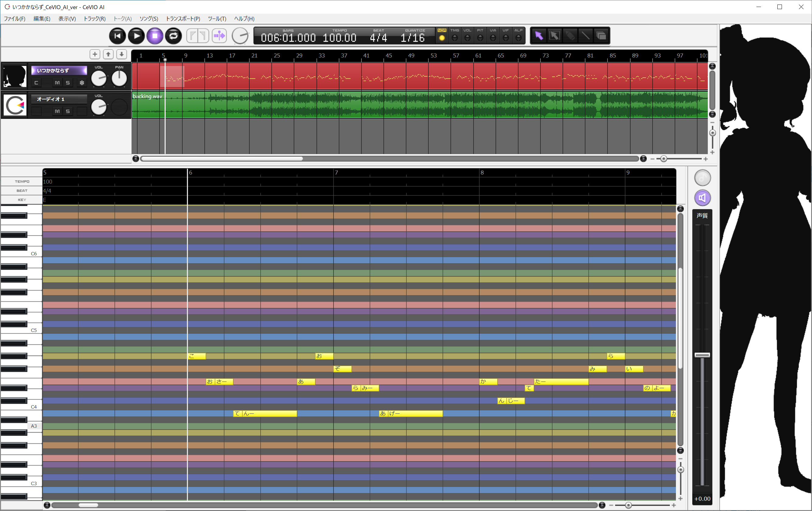Click the song track PAN knob

[x=119, y=79]
